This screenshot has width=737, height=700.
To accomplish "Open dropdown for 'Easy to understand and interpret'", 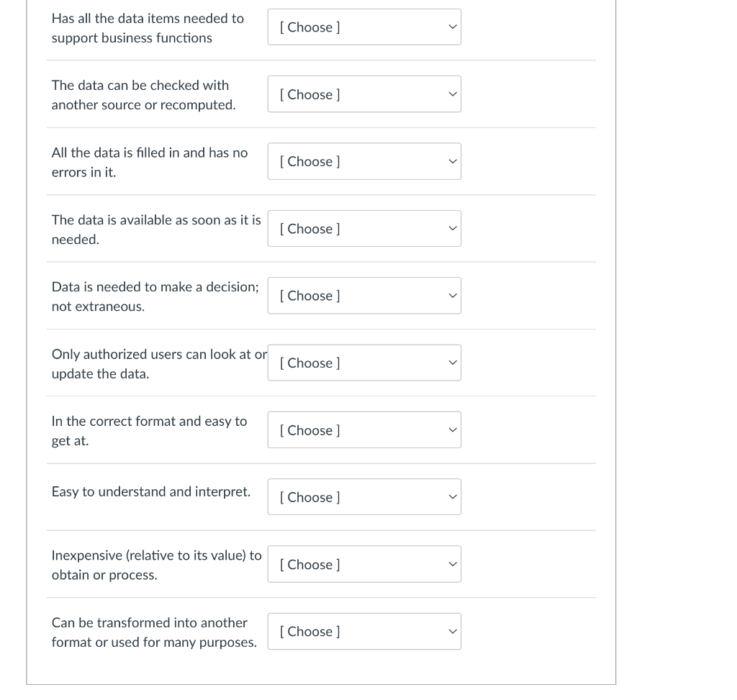I will click(364, 497).
